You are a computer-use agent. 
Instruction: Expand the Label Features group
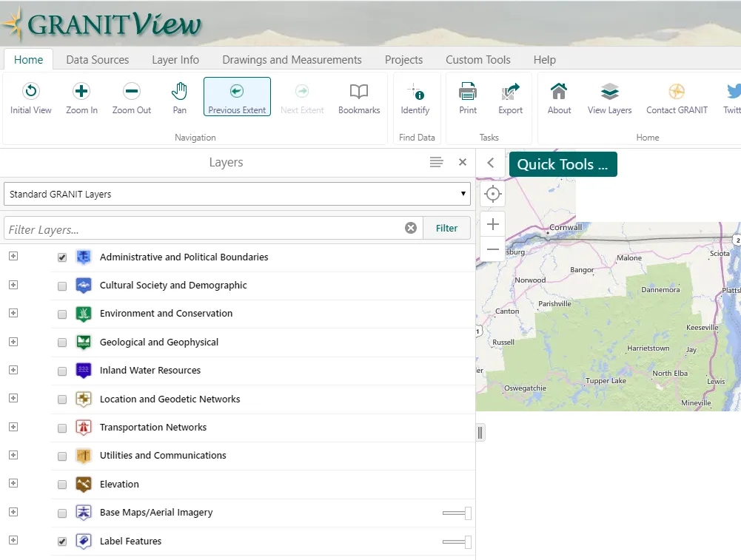[x=13, y=540]
